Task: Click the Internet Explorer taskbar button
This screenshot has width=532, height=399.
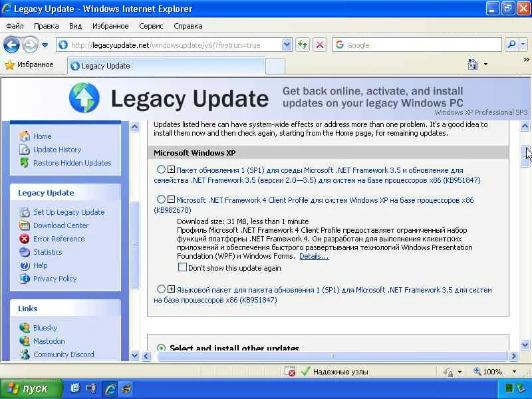Action: (x=110, y=388)
